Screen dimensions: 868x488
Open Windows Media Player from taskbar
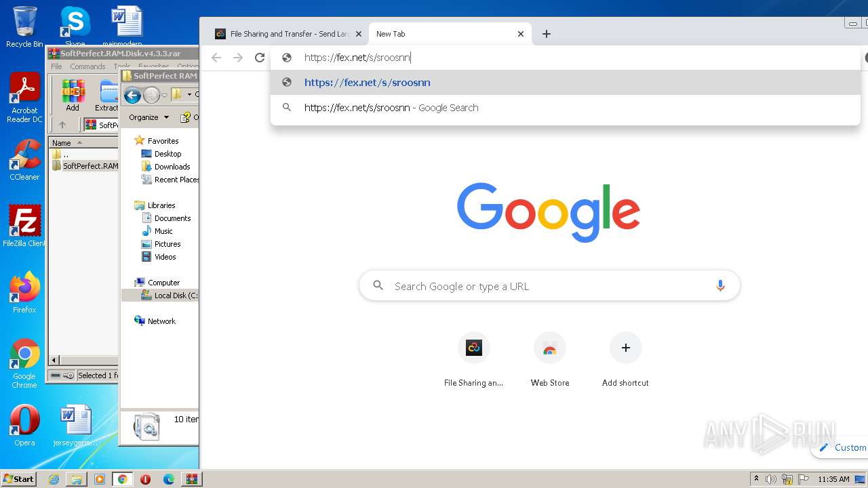tap(100, 479)
